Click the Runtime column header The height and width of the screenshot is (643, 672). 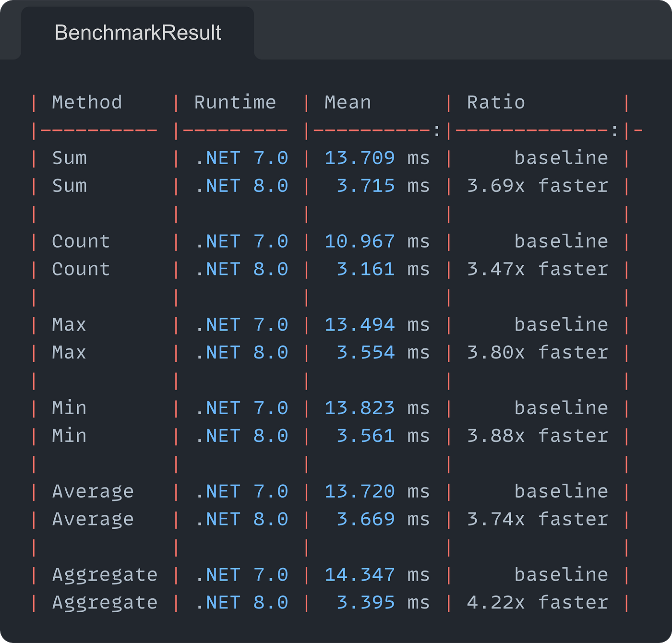pos(235,102)
